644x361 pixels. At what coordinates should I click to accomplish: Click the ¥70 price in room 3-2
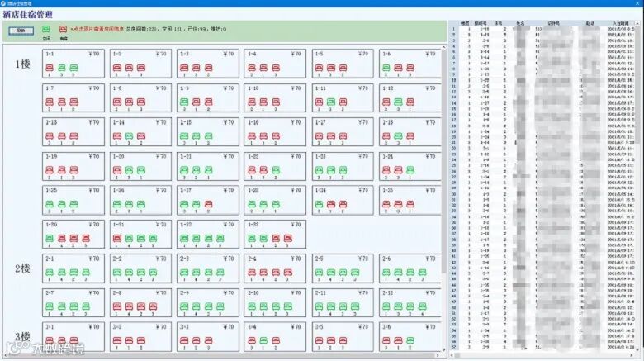coord(161,327)
